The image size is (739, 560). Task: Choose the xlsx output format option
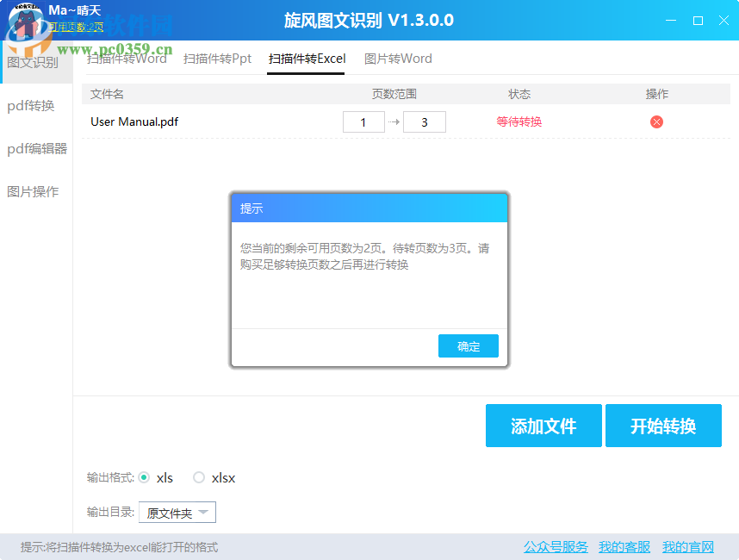pos(199,477)
